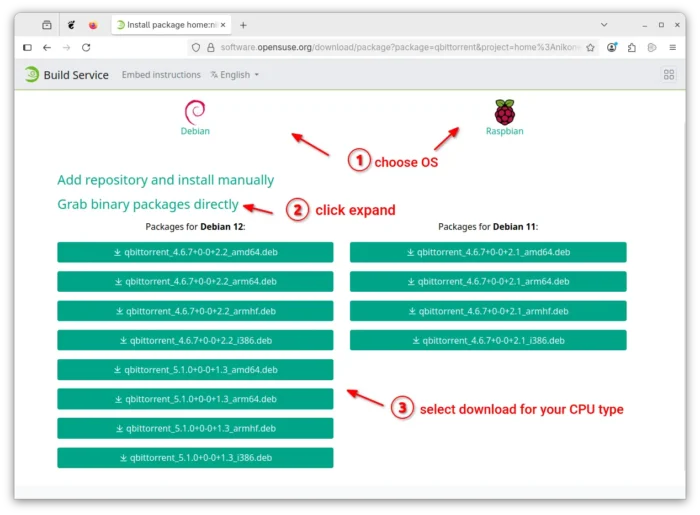The height and width of the screenshot is (515, 700).
Task: Download qbittorrent_5.1.0+0-0+1.3_i386.deb
Action: click(195, 458)
